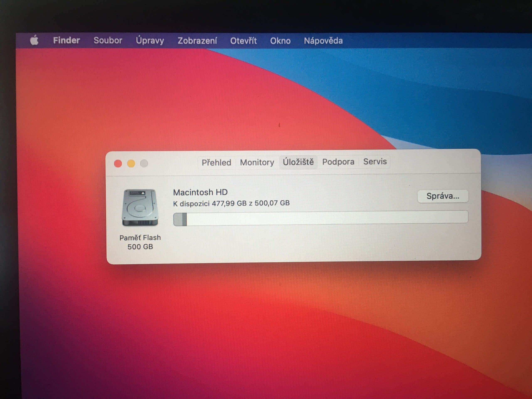532x399 pixels.
Task: Click the used gray segment of storage bar
Action: 180,219
